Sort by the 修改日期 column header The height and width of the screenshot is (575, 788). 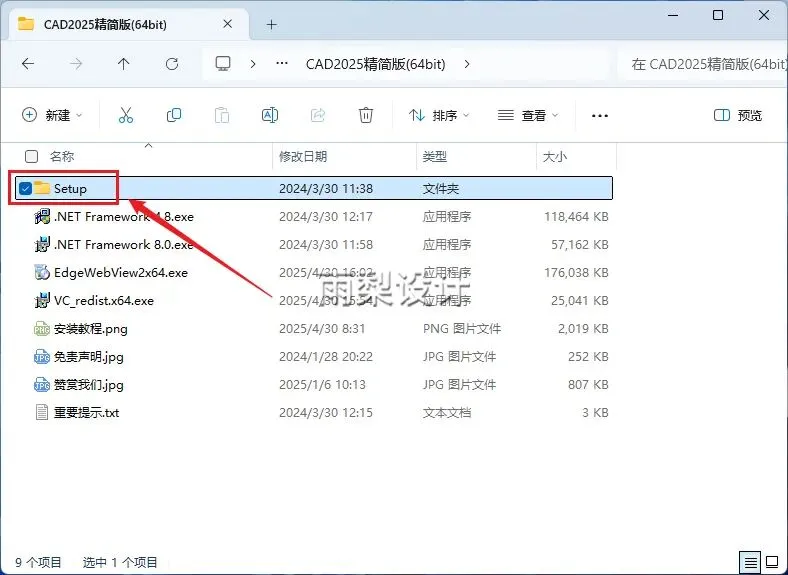click(x=303, y=156)
